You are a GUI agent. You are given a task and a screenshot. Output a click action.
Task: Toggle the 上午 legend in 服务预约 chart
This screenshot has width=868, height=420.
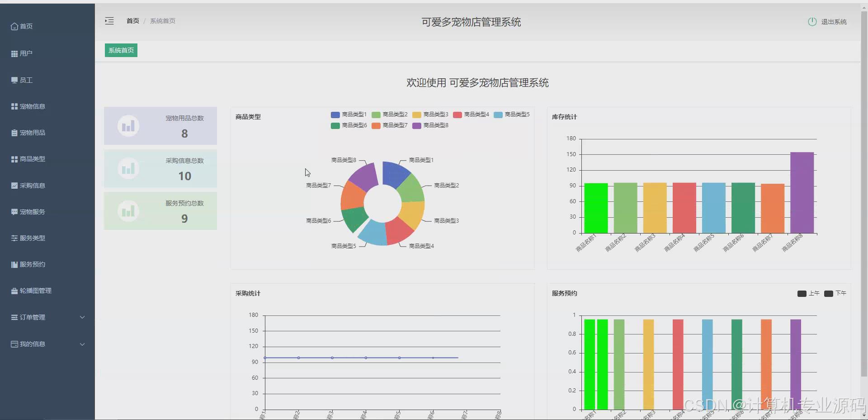[809, 293]
